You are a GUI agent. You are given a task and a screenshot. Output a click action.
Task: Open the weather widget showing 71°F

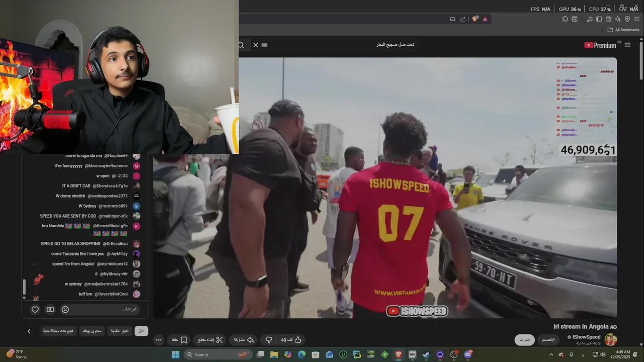(17, 354)
